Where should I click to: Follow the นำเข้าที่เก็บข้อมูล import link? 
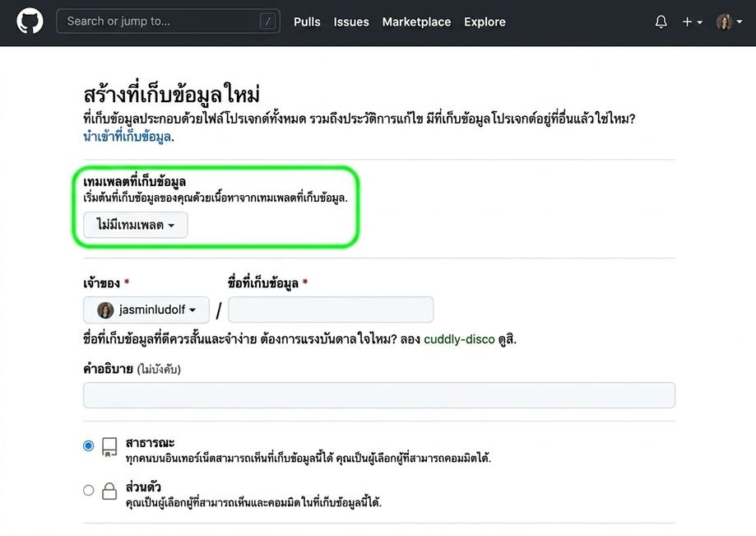[128, 137]
